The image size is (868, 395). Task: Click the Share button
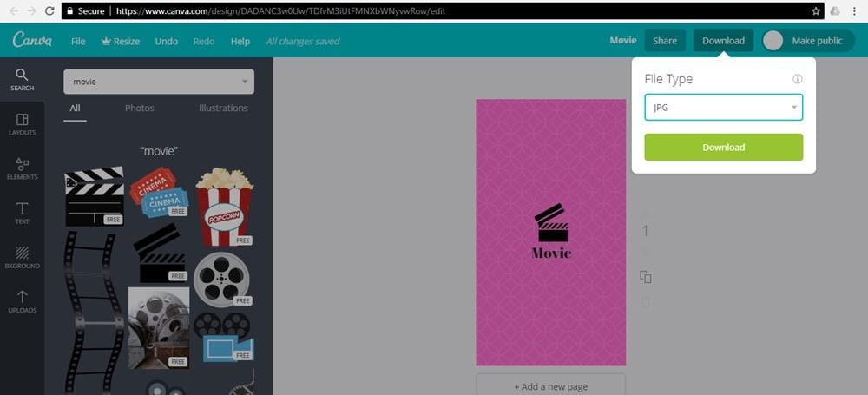tap(664, 41)
